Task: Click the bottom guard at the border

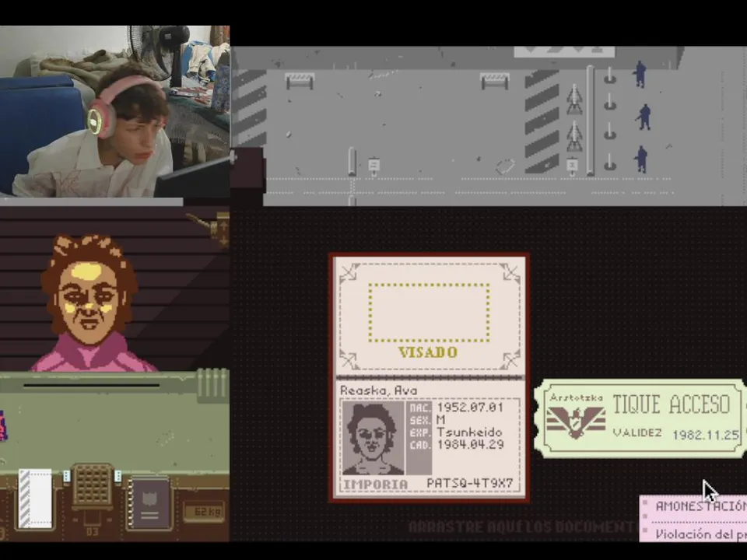Action: coord(640,159)
